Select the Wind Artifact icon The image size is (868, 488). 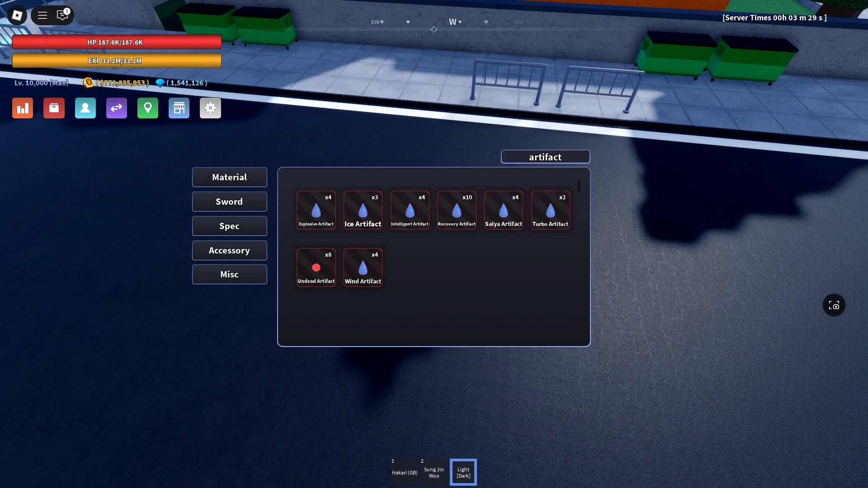click(363, 267)
